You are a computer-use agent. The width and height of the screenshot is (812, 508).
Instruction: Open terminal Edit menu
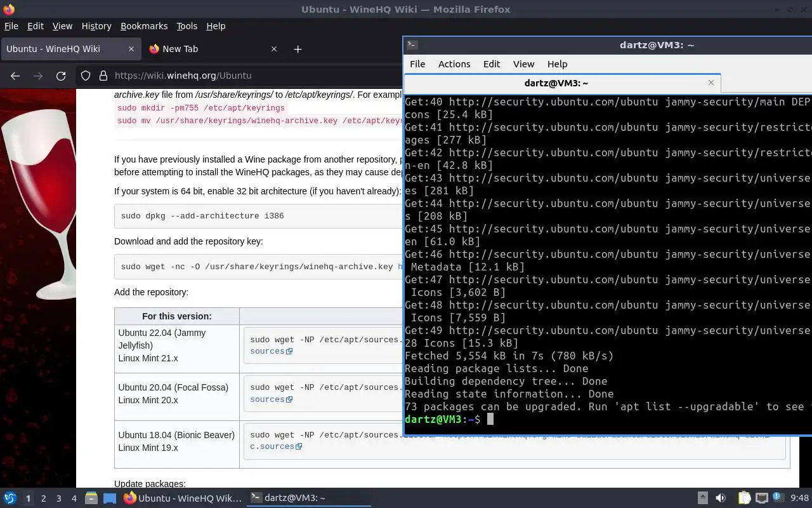coord(492,64)
